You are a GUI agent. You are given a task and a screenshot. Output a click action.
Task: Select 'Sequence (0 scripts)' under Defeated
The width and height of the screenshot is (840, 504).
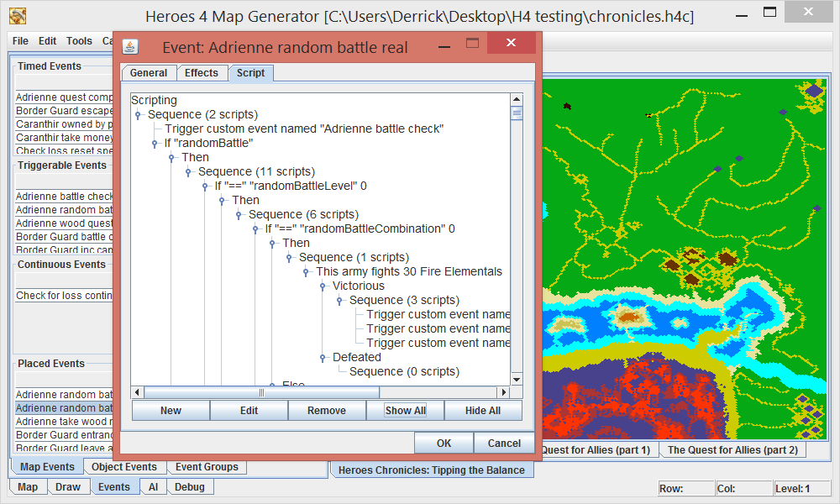coord(405,372)
